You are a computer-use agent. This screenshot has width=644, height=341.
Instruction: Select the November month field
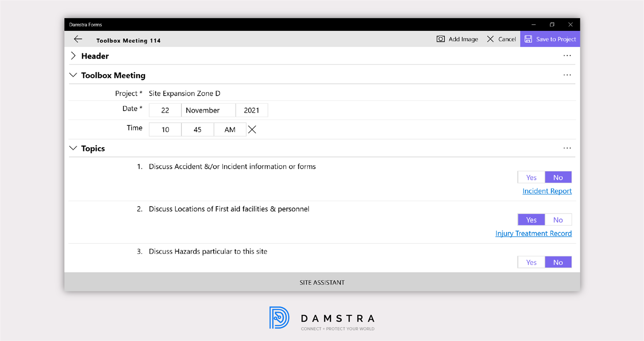point(208,110)
